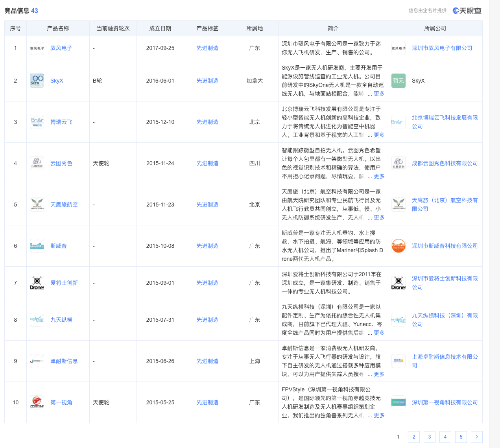Open company link 上海卓耐斯信息技术有限公司
The height and width of the screenshot is (448, 500).
pos(445,361)
